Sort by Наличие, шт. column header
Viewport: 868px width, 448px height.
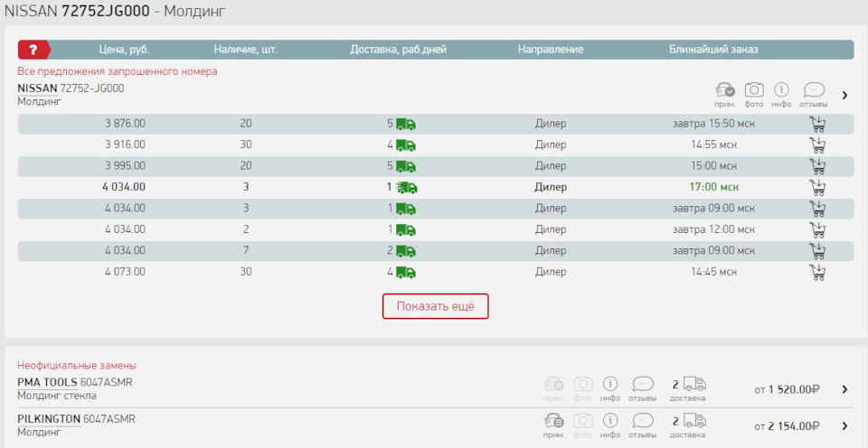coord(246,50)
